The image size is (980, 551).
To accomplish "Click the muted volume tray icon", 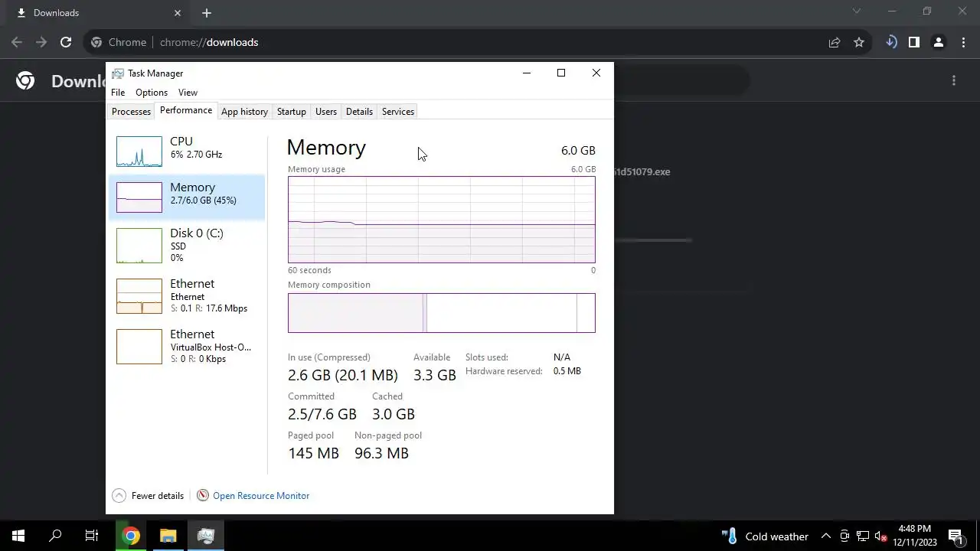I will coord(881,536).
